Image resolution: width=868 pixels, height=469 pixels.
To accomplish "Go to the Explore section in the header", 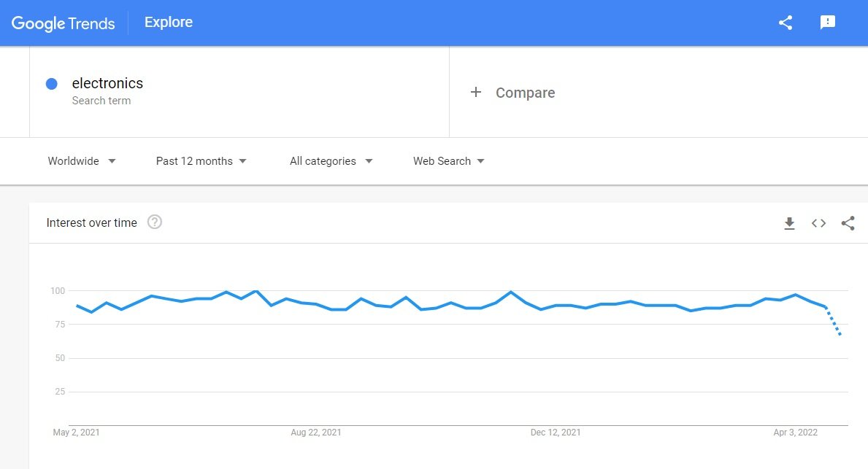I will click(x=169, y=22).
